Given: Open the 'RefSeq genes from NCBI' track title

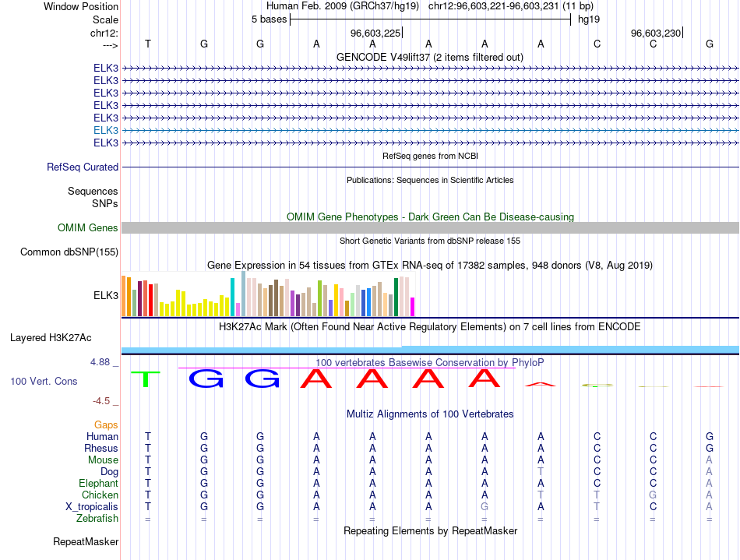Looking at the screenshot, I should point(431,156).
